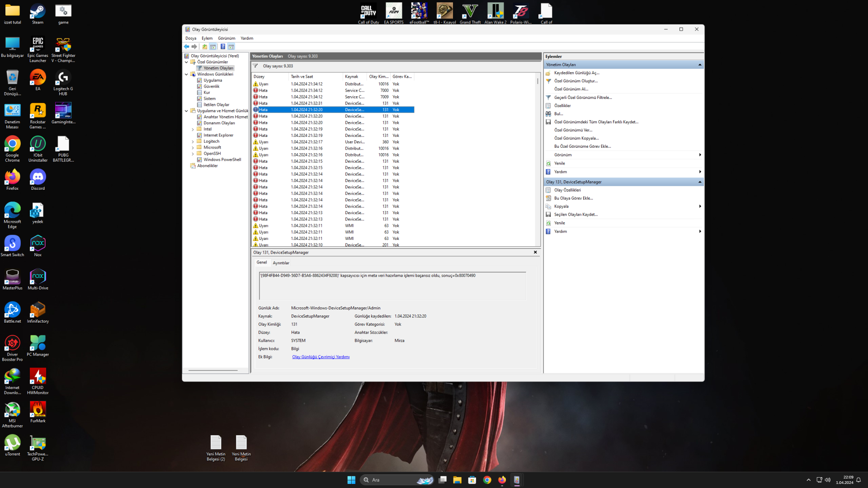Click the blue back arrow toolbar icon
The image size is (868, 488).
point(186,47)
